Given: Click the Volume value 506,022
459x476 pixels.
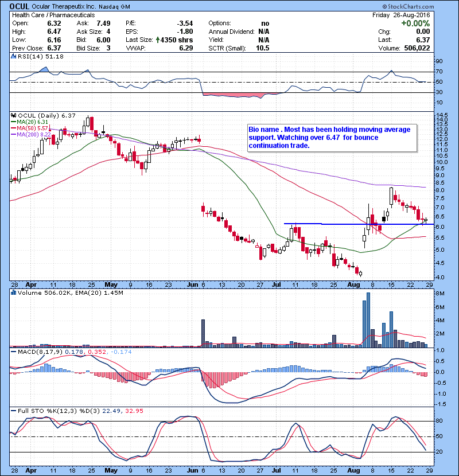Looking at the screenshot, I should coord(417,48).
